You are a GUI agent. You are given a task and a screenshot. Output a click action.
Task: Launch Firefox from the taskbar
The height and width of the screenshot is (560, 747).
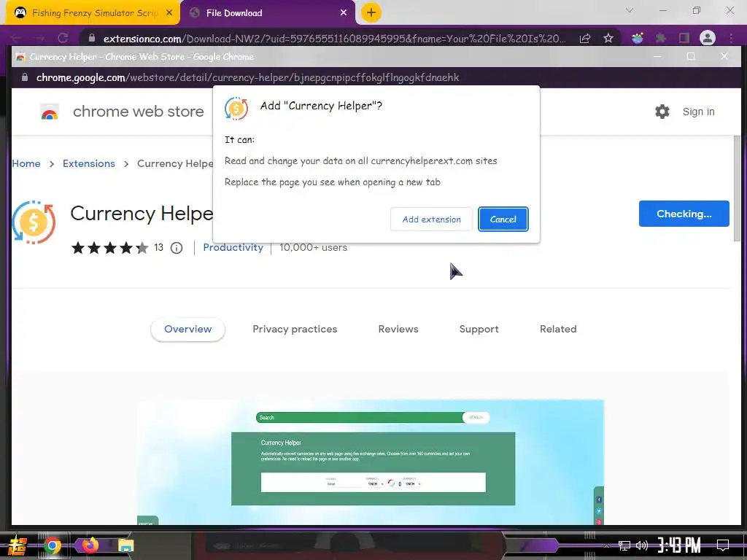[x=90, y=545]
